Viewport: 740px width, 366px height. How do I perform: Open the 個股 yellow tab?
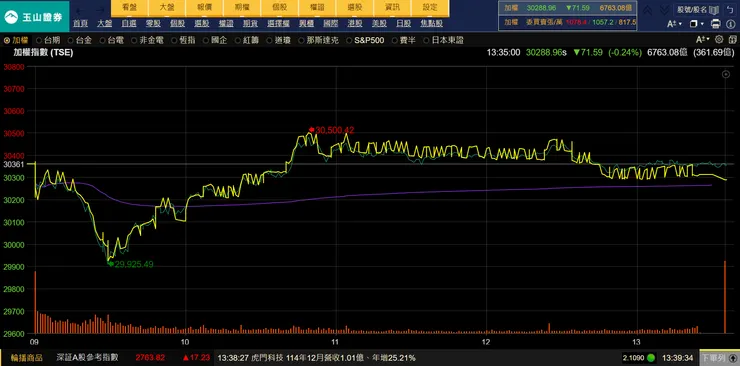point(279,8)
